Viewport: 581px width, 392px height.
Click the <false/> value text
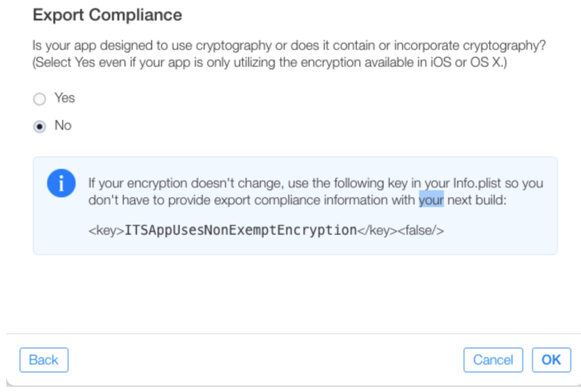(421, 230)
